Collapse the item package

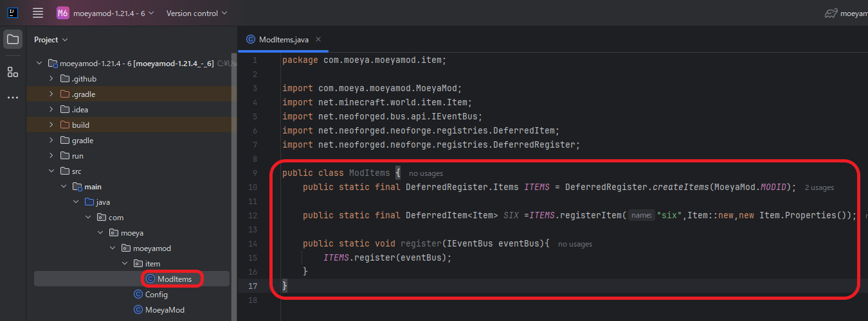[125, 264]
